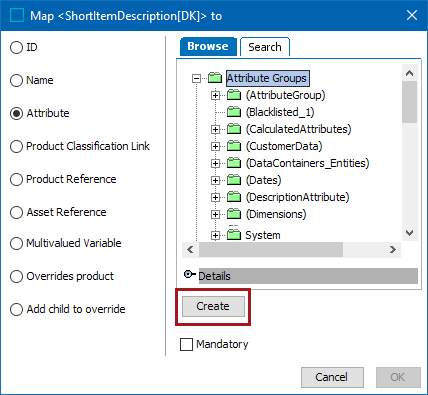The width and height of the screenshot is (428, 395).
Task: Select the (Dates) folder icon
Action: click(234, 180)
